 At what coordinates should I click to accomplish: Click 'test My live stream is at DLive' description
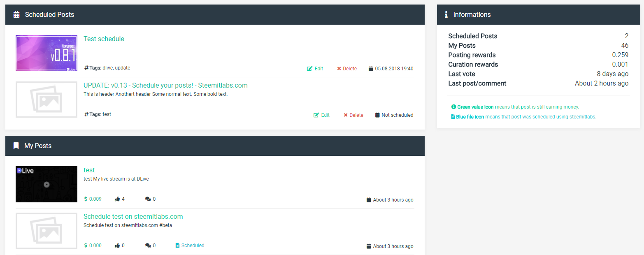tap(116, 179)
